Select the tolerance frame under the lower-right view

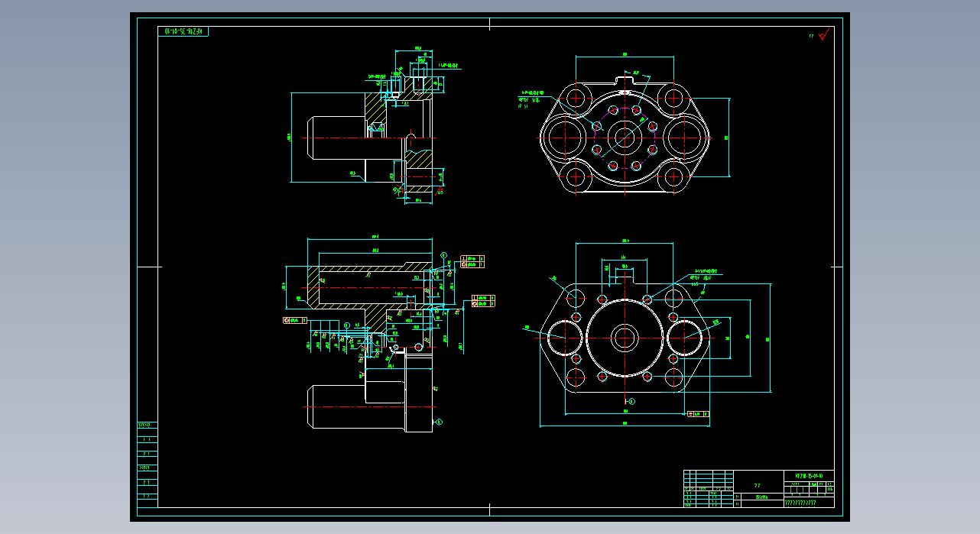coord(699,414)
